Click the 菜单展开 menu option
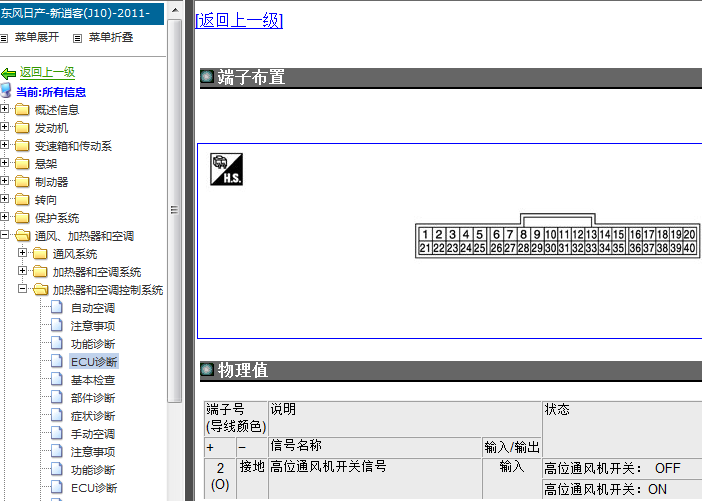 [37, 37]
